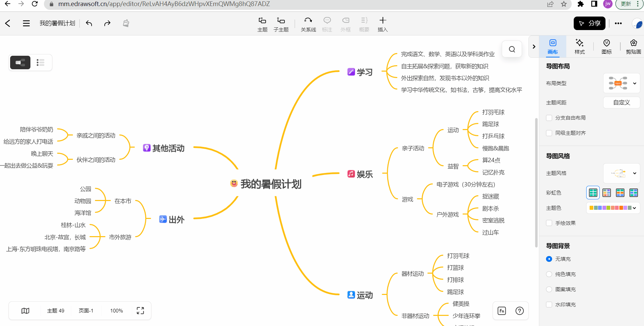
Task: Open the Fn shortcut keys button
Action: (x=502, y=311)
